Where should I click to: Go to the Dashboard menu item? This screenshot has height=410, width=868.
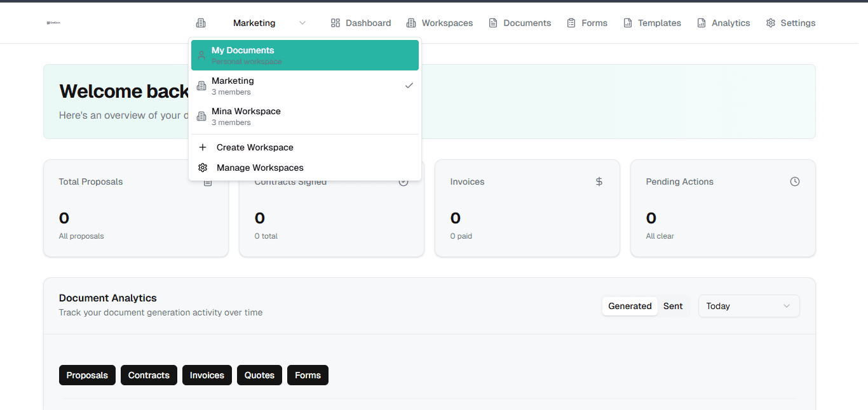[360, 22]
